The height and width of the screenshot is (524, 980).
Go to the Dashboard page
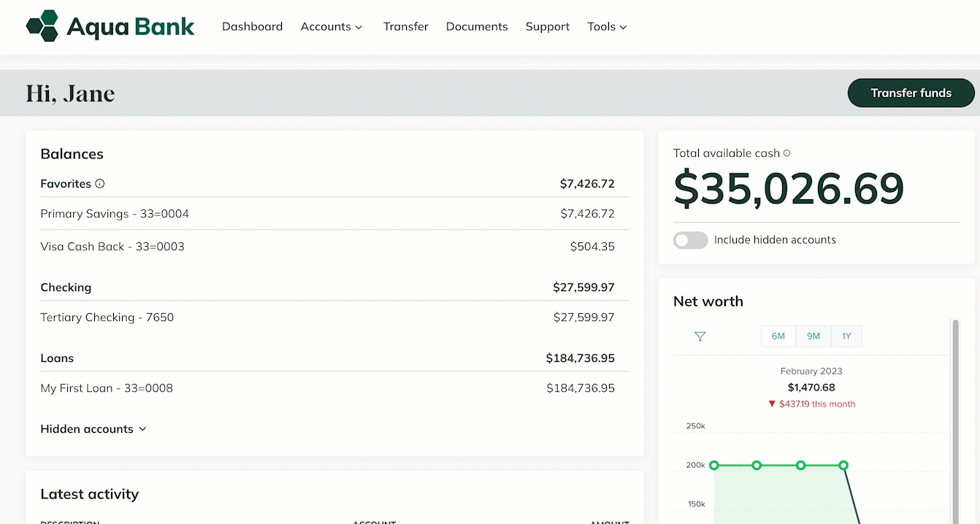252,26
